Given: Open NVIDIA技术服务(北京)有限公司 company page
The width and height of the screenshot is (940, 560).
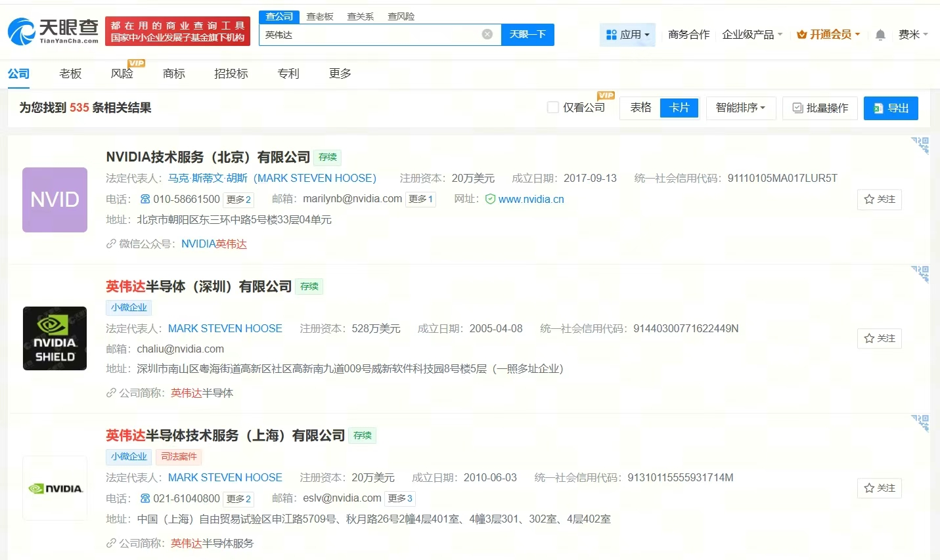Looking at the screenshot, I should (208, 157).
